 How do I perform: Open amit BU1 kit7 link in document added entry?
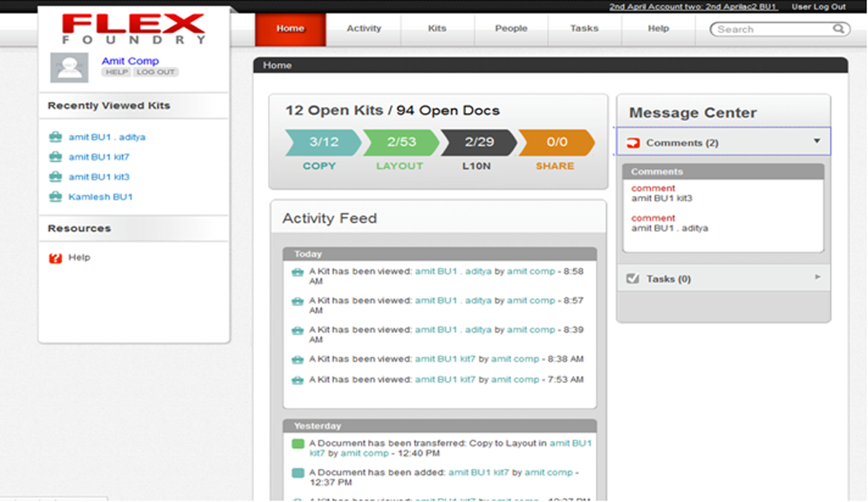[478, 472]
